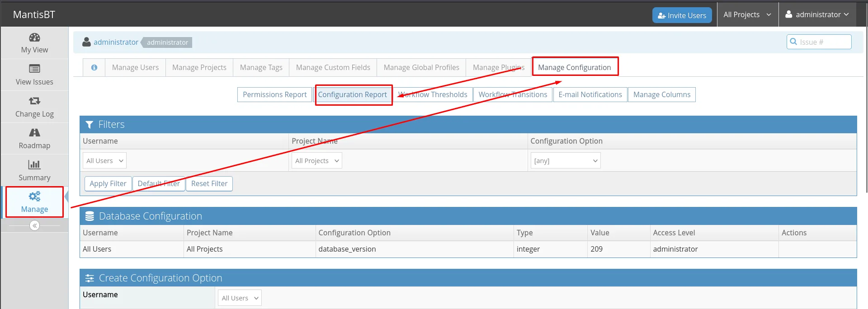Open the Workflow Transitions page
The image size is (868, 309).
[x=513, y=94]
